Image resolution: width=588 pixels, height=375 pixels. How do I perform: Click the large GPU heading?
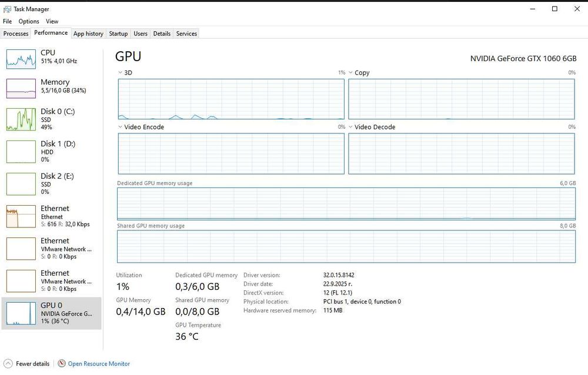pyautogui.click(x=128, y=56)
